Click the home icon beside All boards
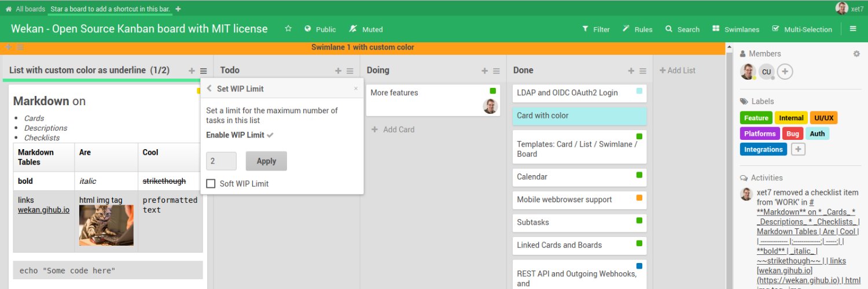Screen dimensions: 868x289 [x=9, y=9]
